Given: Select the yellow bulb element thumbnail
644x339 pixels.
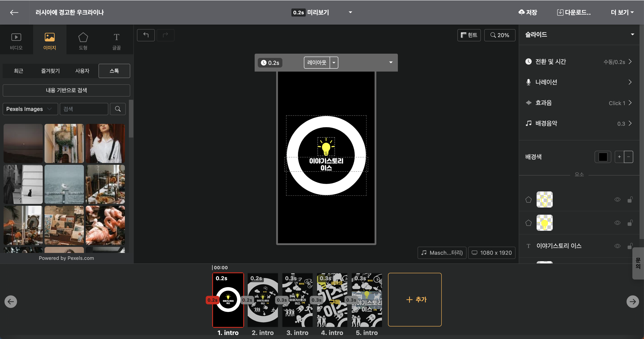Looking at the screenshot, I should click(x=544, y=222).
